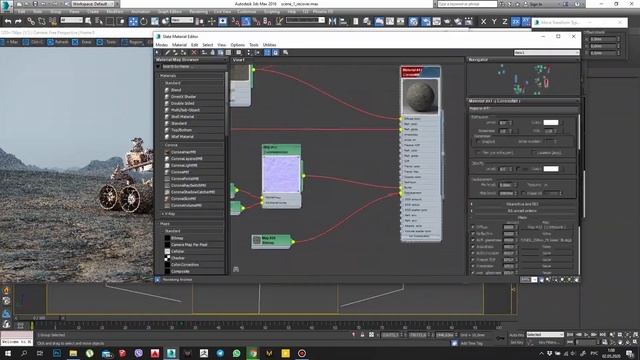Open WhatsApp from the Windows taskbar

236,353
